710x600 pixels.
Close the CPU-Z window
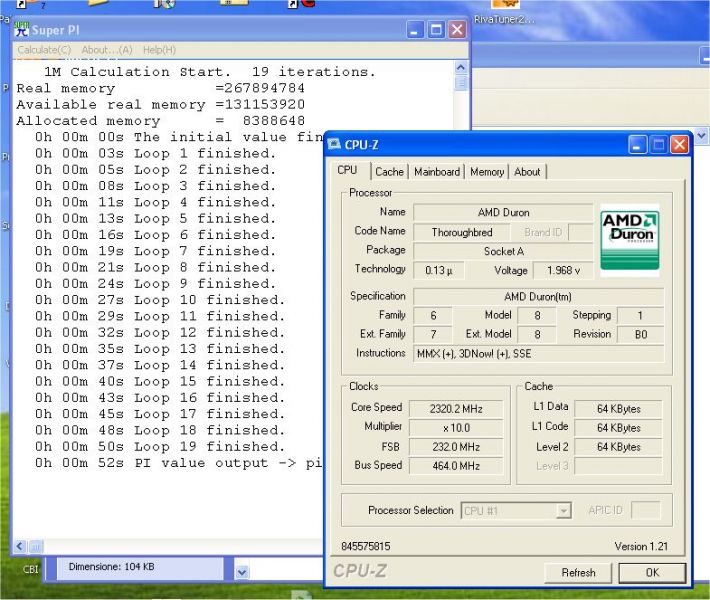680,145
